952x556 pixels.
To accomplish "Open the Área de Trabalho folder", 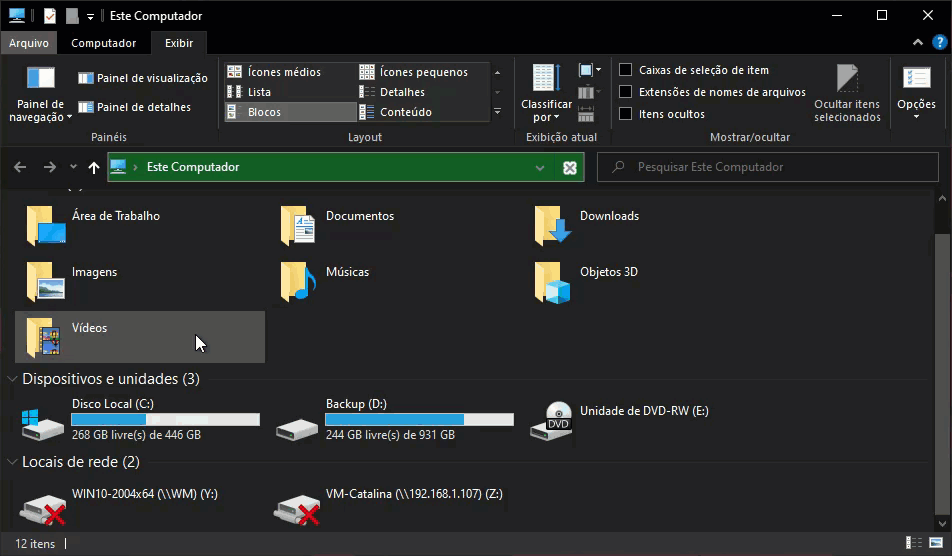I will point(140,225).
